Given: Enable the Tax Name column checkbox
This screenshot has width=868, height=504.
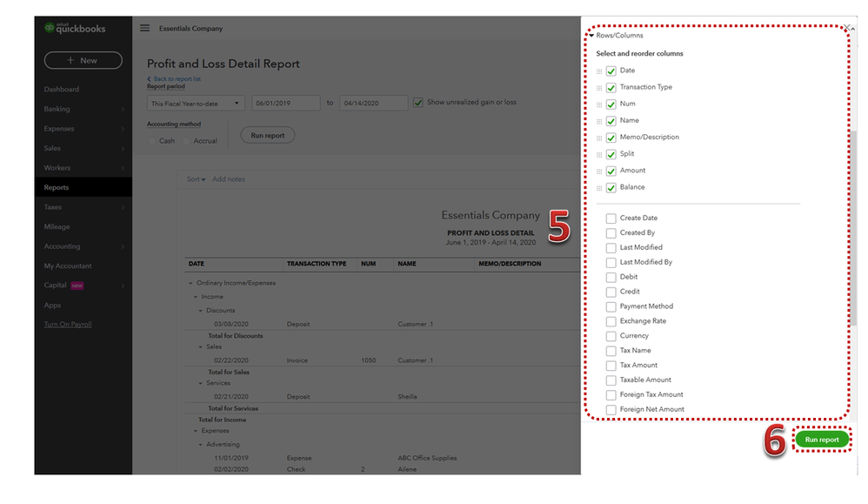Looking at the screenshot, I should tap(611, 351).
